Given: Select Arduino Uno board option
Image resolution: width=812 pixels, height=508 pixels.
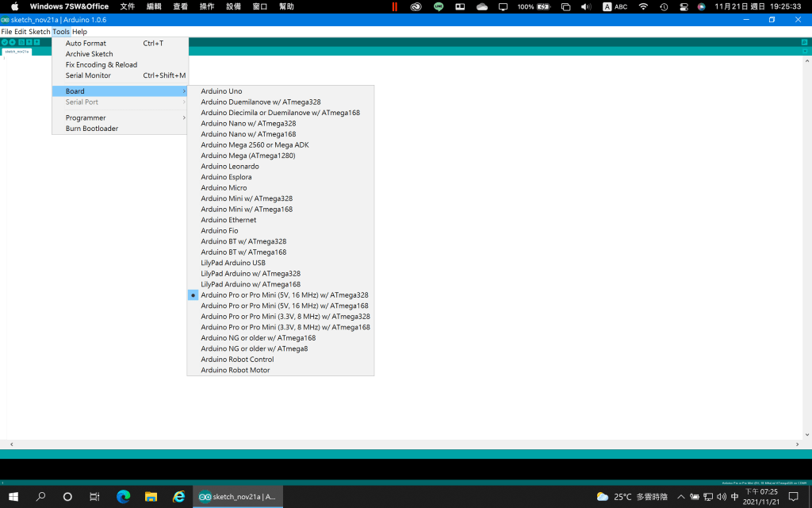Looking at the screenshot, I should (x=221, y=91).
